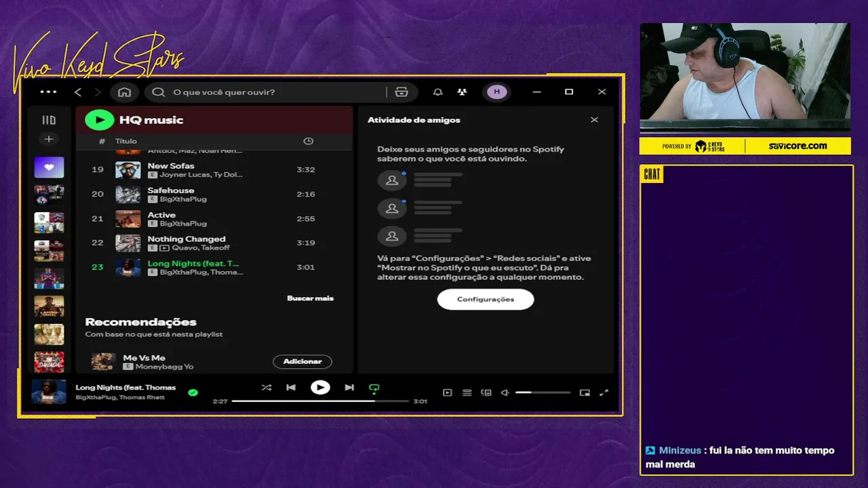Toggle friend activity icon in top bar

(462, 92)
